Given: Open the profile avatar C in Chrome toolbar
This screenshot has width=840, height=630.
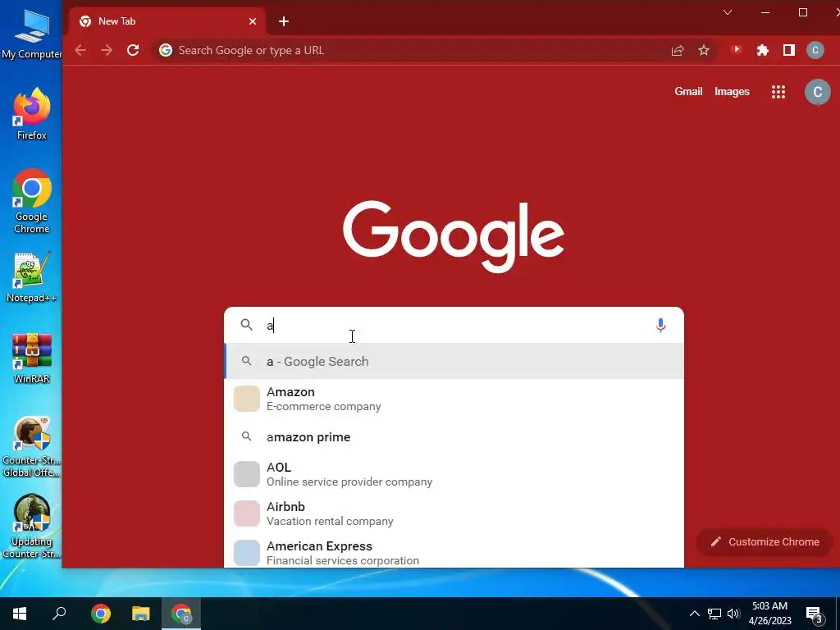Looking at the screenshot, I should [x=815, y=50].
